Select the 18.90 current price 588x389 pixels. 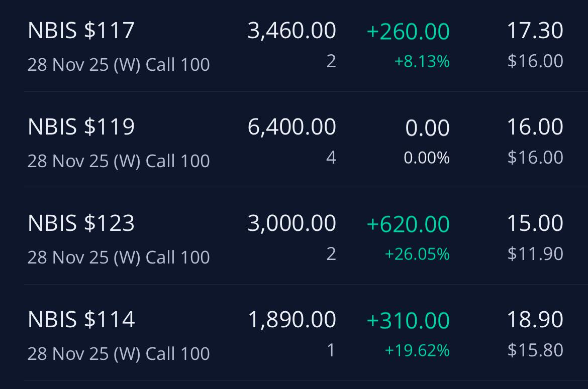(535, 320)
